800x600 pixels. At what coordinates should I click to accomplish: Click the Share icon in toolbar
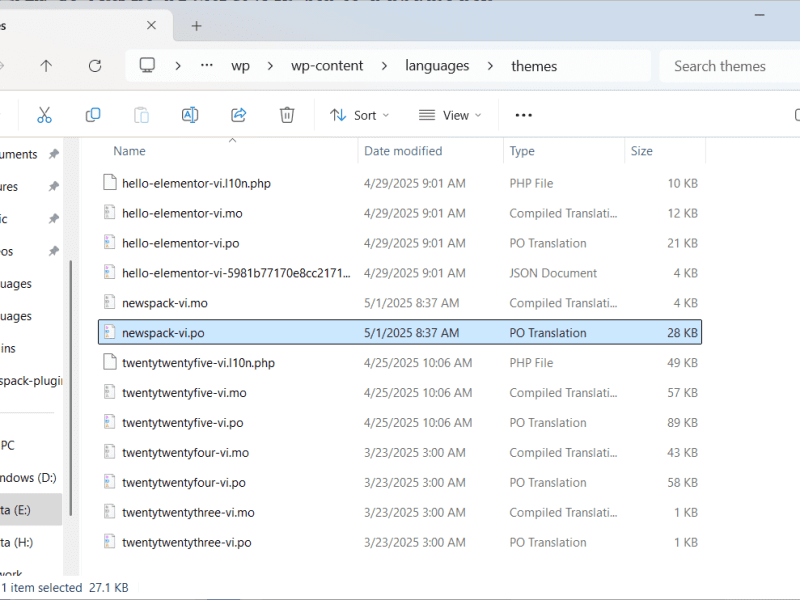pos(238,115)
